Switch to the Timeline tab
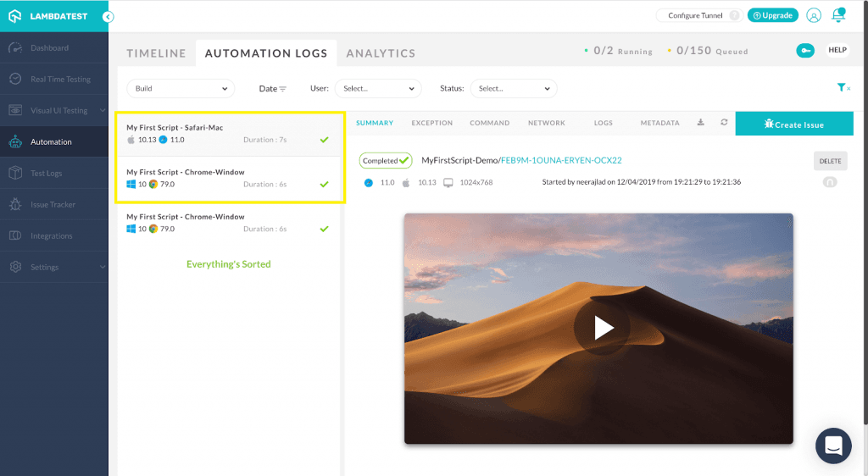 pyautogui.click(x=156, y=53)
